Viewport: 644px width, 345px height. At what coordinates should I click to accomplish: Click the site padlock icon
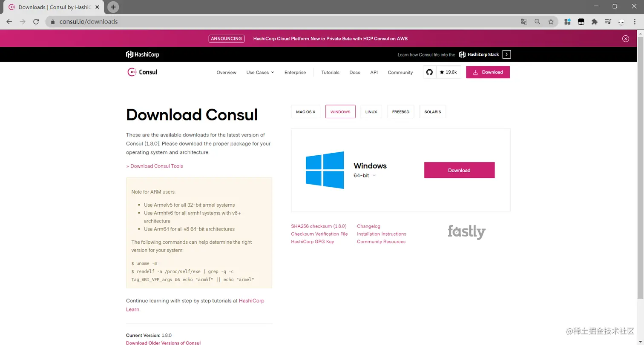click(x=53, y=22)
